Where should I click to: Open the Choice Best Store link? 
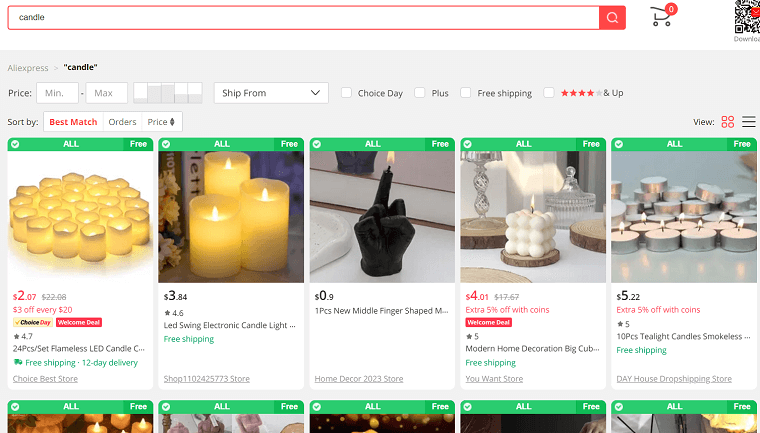point(45,379)
